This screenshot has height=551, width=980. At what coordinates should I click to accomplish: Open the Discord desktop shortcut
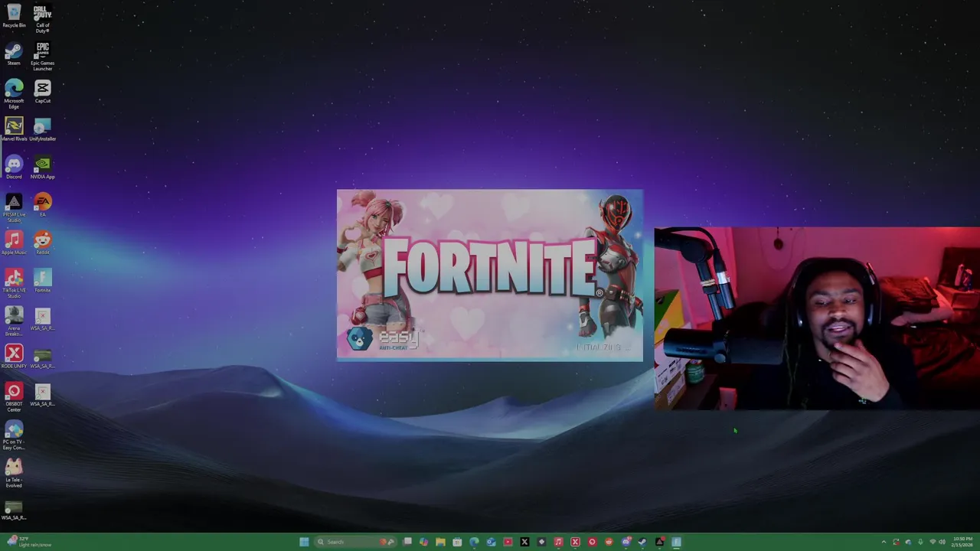[14, 167]
